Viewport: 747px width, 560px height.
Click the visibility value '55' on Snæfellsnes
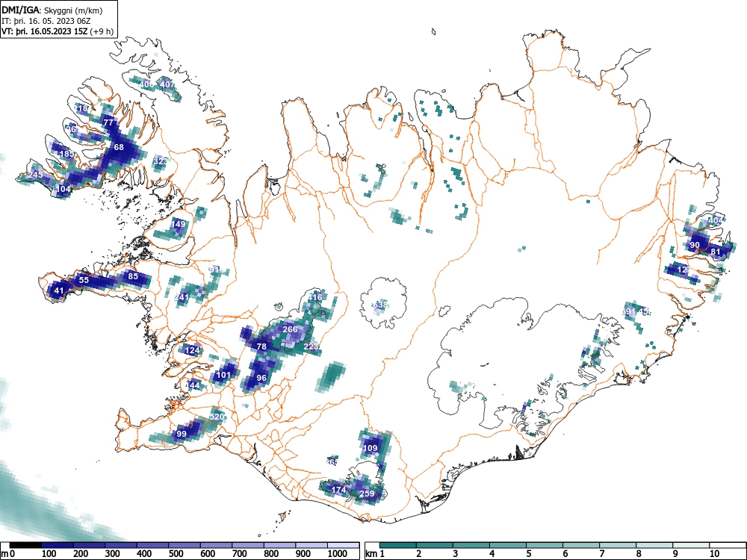coord(84,280)
